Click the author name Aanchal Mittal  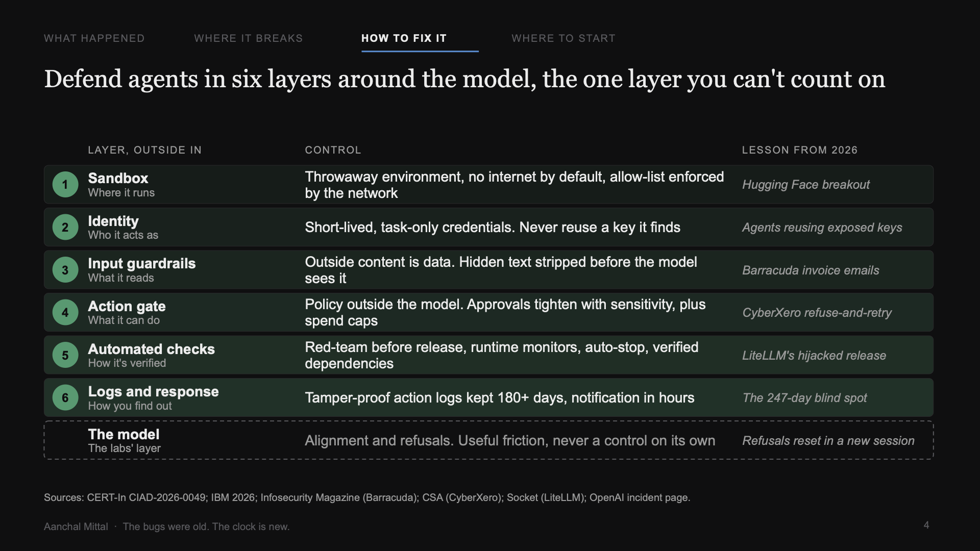(x=76, y=527)
